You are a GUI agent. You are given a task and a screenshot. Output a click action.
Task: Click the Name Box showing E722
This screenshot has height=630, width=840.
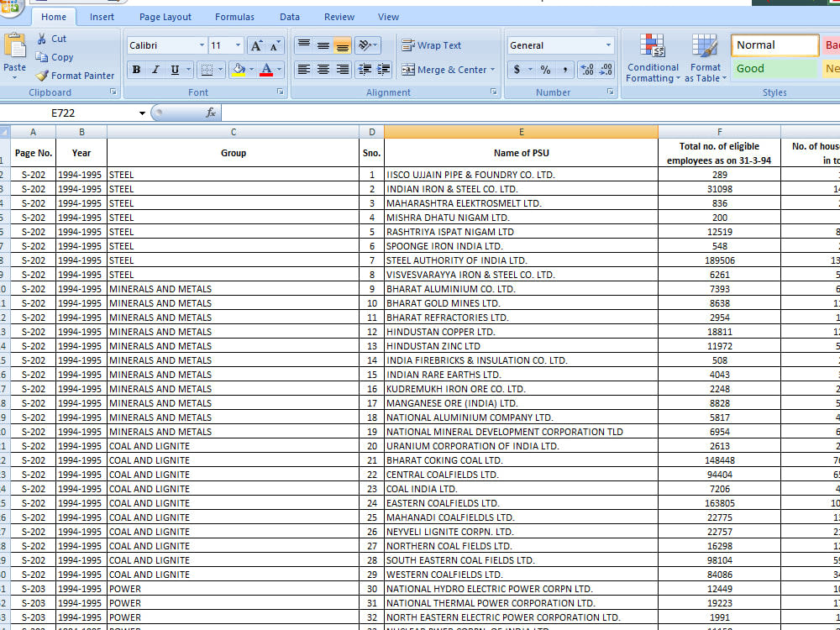point(69,113)
